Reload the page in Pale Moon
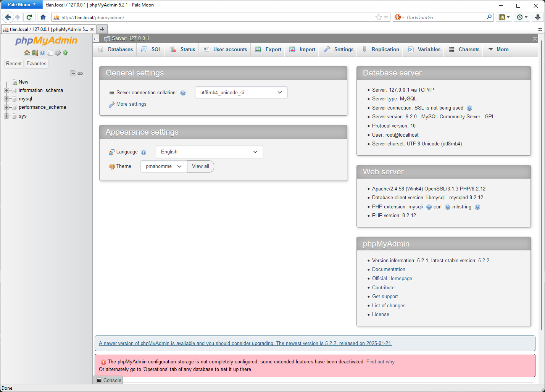 [29, 17]
